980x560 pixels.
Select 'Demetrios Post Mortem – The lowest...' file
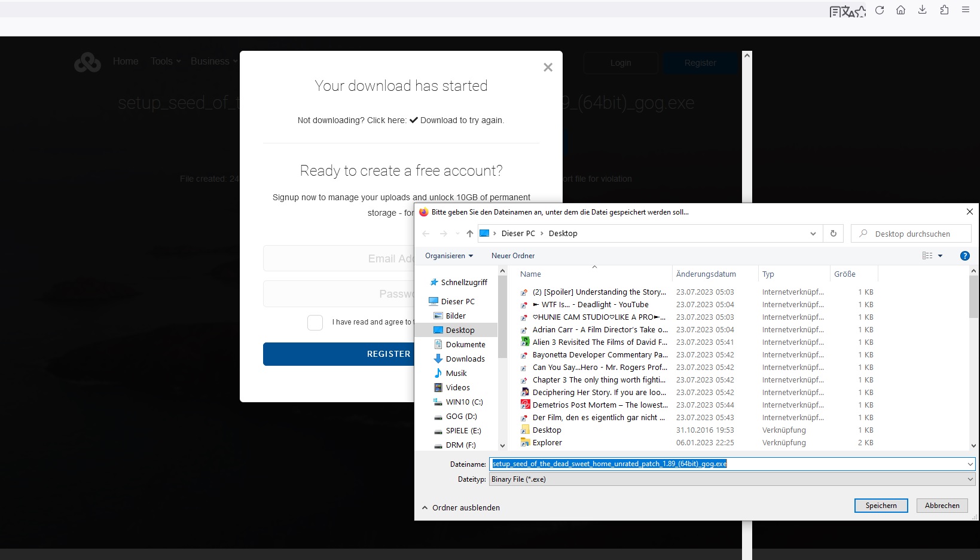click(600, 405)
